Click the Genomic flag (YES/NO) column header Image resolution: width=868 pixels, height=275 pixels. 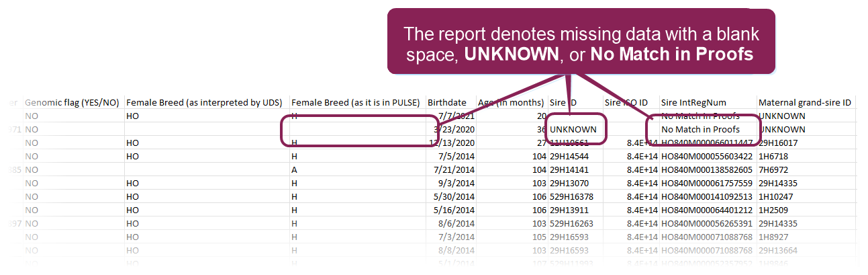coord(71,103)
